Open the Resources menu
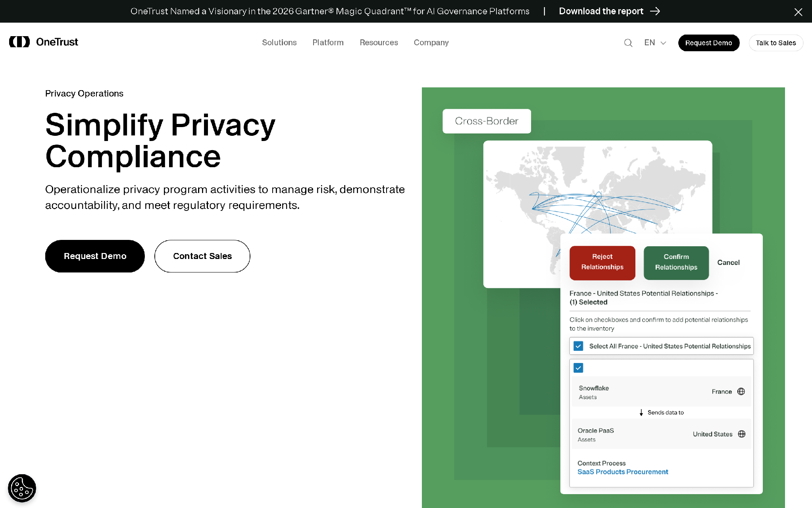Viewport: 812px width, 508px height. click(x=379, y=42)
